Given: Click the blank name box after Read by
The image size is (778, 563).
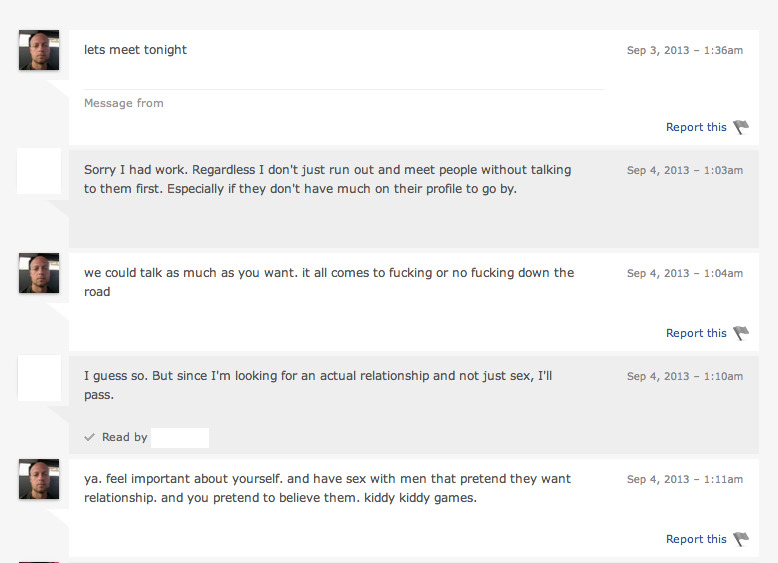Looking at the screenshot, I should [180, 437].
